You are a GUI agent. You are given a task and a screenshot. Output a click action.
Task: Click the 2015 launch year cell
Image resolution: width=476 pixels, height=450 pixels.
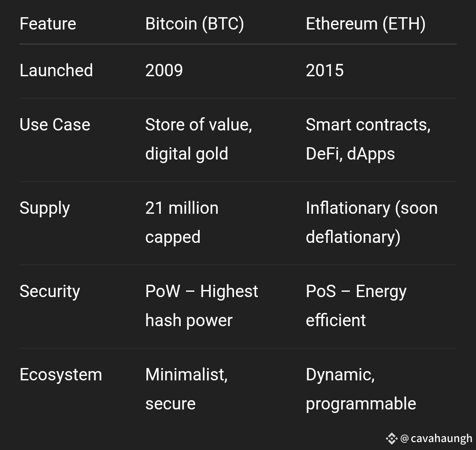tap(324, 71)
